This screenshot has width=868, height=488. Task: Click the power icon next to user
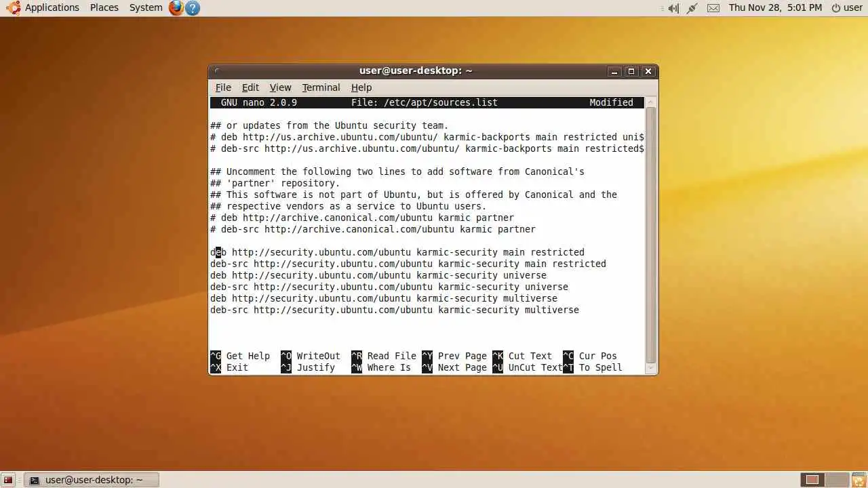836,8
